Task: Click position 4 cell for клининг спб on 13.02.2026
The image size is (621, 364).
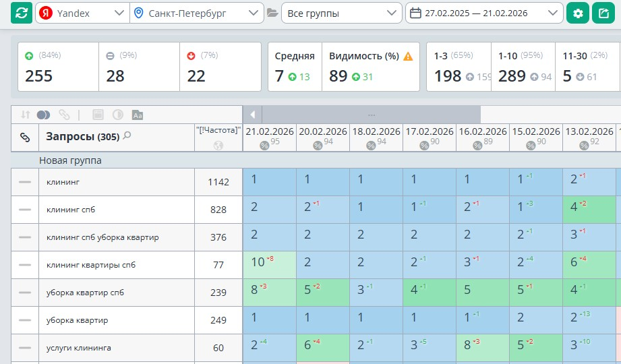Action: (589, 210)
